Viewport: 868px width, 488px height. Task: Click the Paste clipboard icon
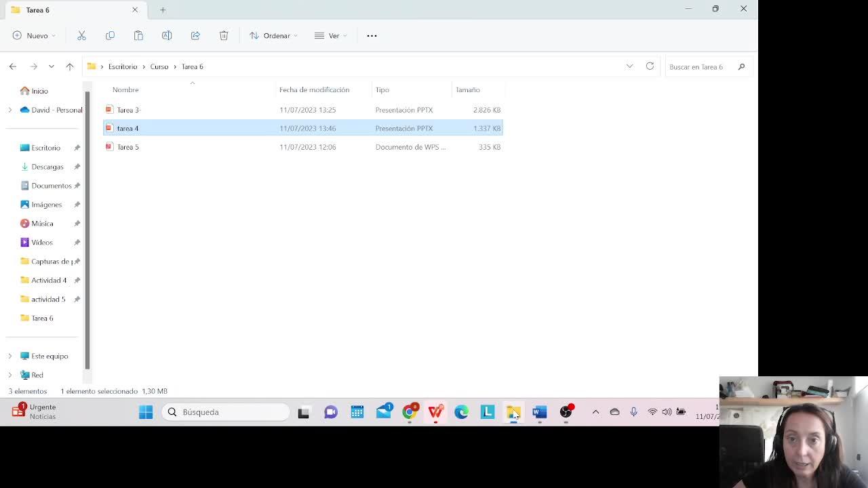tap(138, 35)
